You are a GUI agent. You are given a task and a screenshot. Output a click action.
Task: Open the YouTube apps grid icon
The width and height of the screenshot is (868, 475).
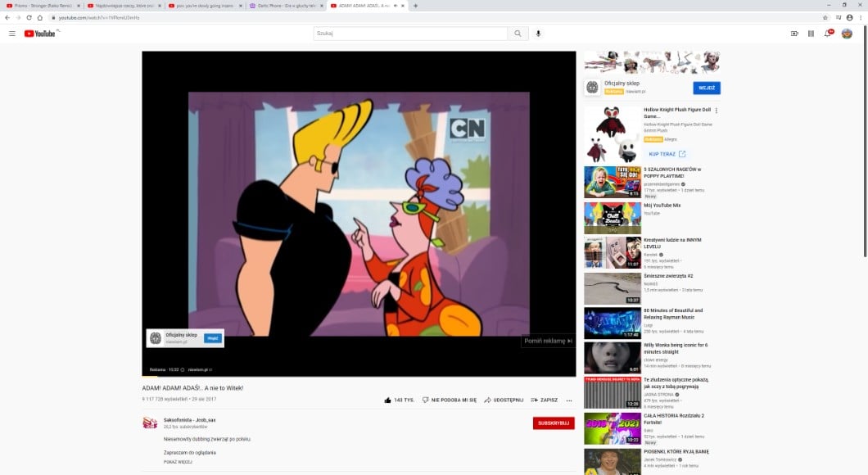pos(811,34)
